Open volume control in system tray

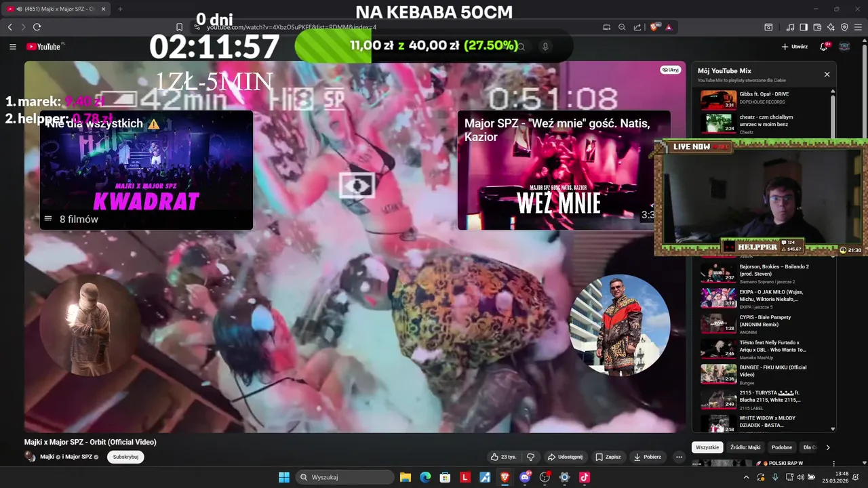800,477
